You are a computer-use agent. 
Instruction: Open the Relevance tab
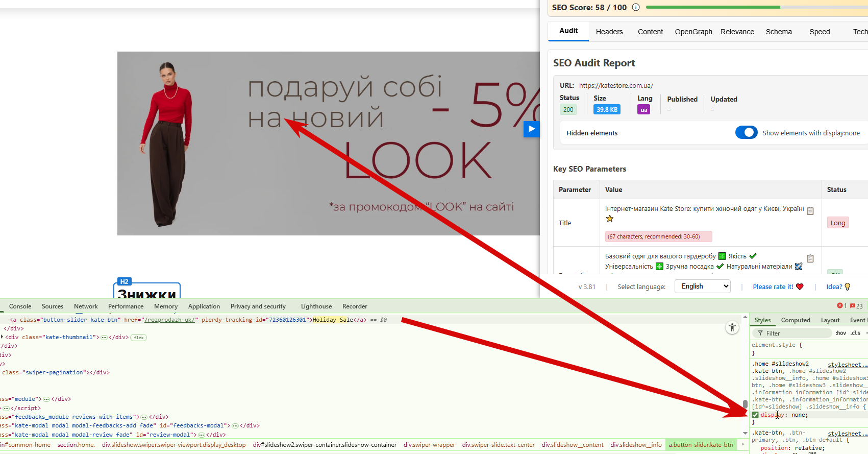(737, 32)
